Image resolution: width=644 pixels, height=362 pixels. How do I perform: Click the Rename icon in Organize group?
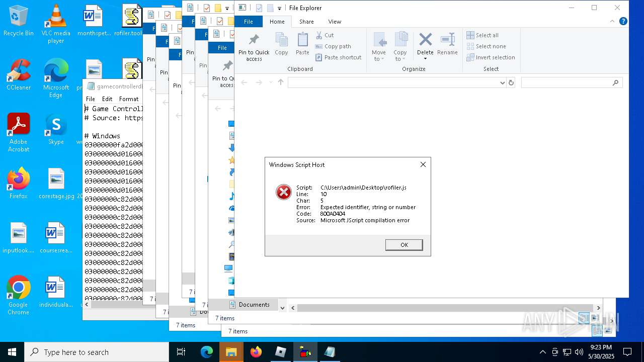coord(447,39)
